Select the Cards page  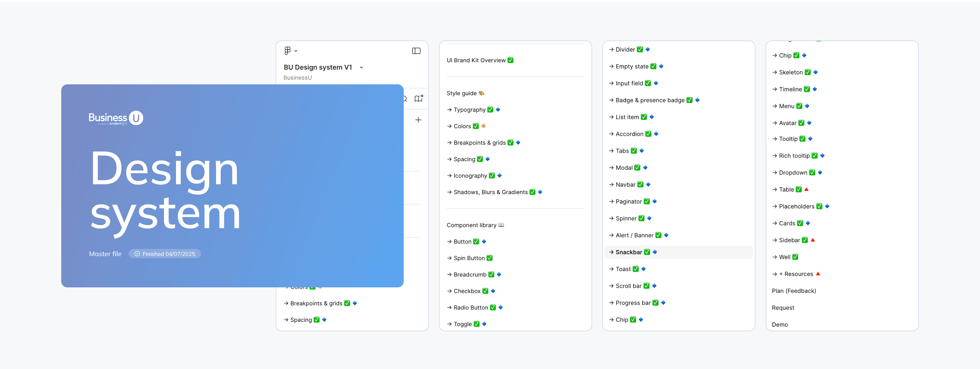(791, 223)
